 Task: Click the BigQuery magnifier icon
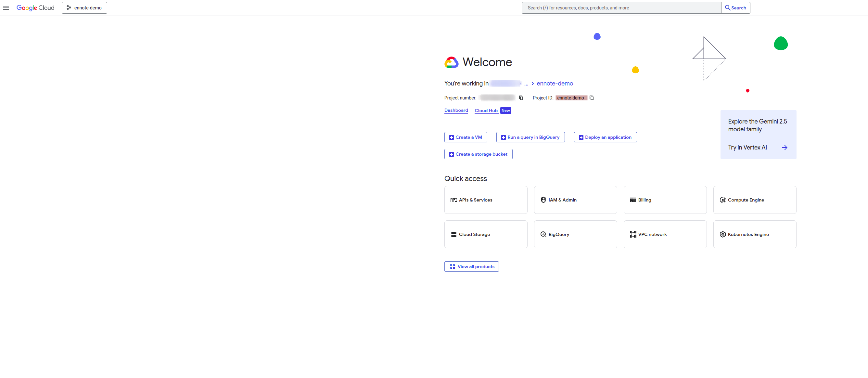543,234
